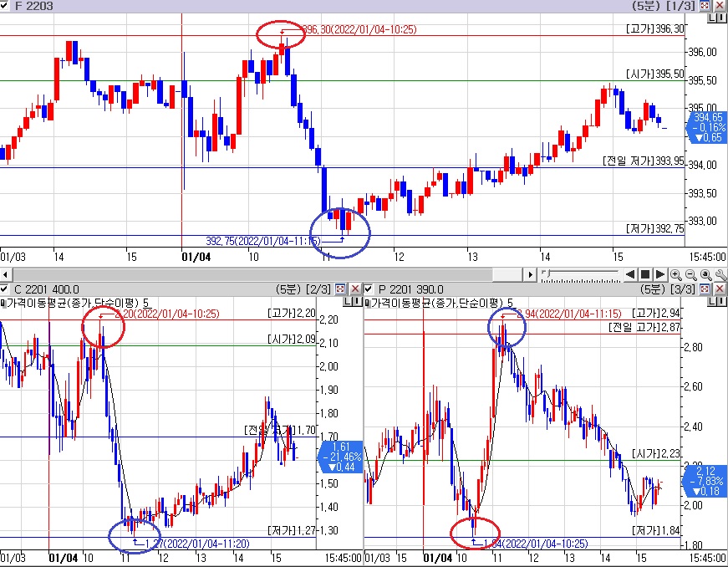728x567 pixels.
Task: Play chart forward
Action: pyautogui.click(x=660, y=274)
